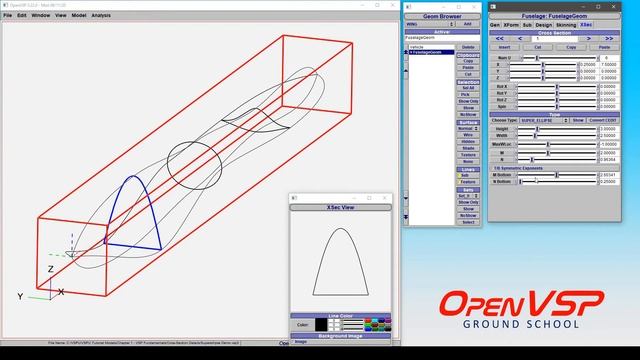Click Convert CEDIT button
The image size is (640, 360).
coord(603,120)
